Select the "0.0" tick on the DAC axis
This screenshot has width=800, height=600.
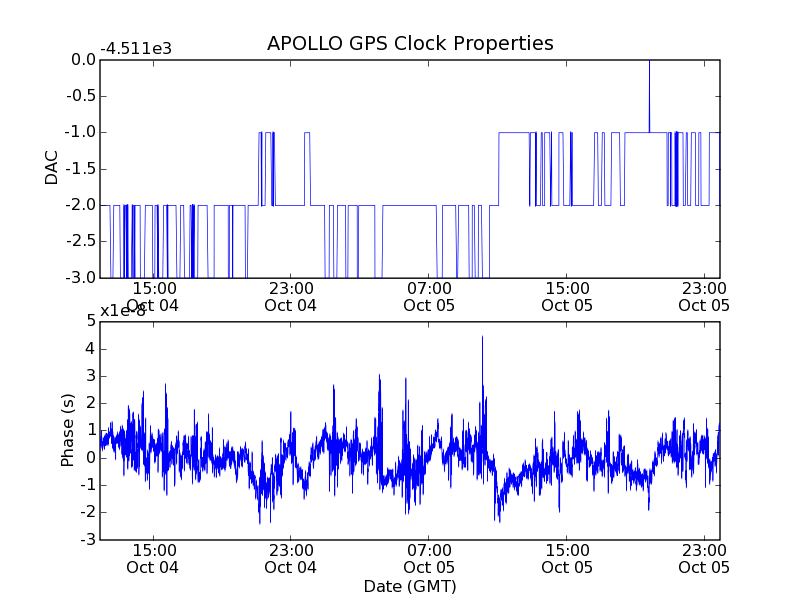(83, 60)
